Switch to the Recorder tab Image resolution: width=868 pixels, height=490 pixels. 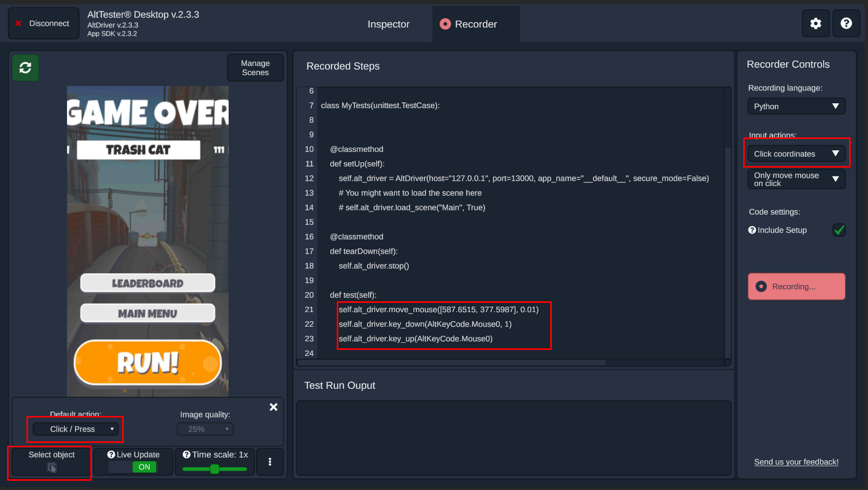pyautogui.click(x=476, y=24)
